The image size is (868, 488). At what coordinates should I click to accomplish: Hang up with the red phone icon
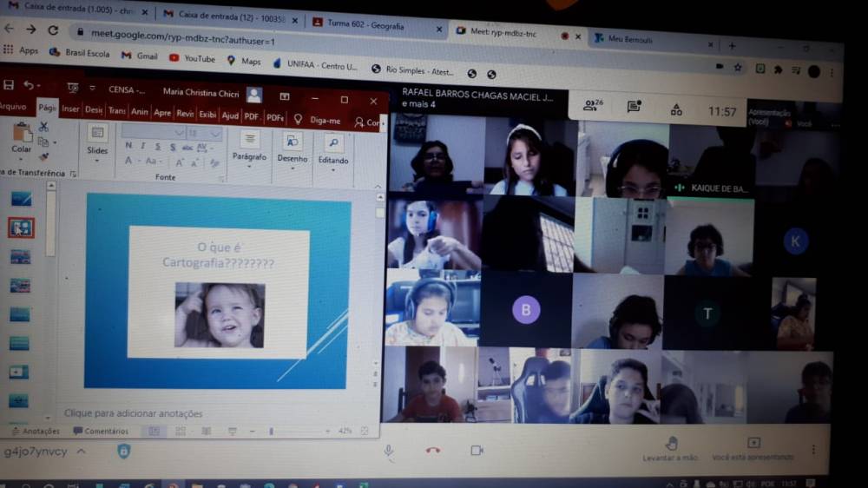[433, 450]
